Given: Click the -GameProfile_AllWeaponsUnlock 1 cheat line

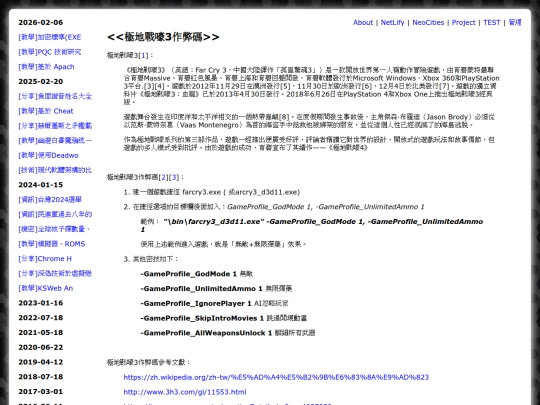Looking at the screenshot, I should click(228, 333).
